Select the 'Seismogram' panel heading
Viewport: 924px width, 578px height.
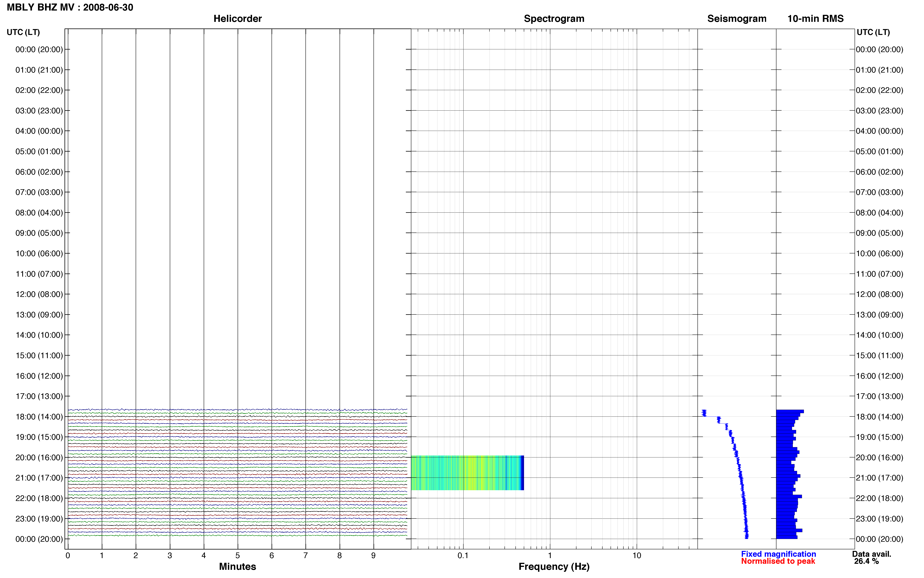pos(737,19)
